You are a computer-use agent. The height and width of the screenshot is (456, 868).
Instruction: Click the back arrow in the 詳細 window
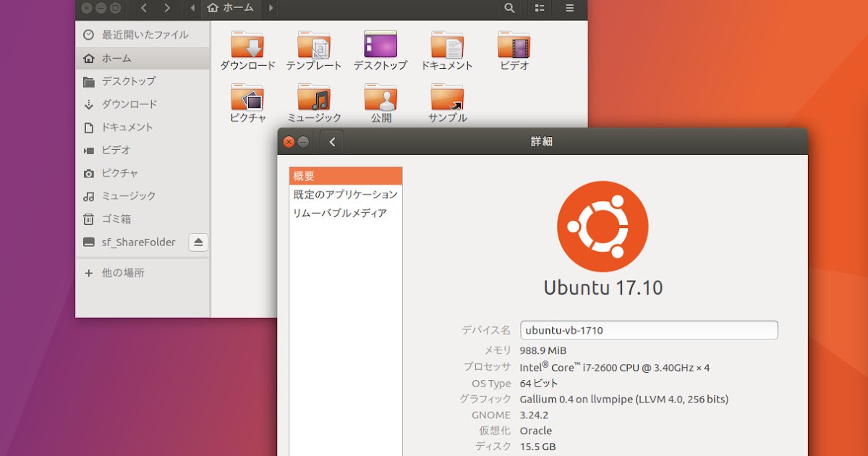[331, 142]
